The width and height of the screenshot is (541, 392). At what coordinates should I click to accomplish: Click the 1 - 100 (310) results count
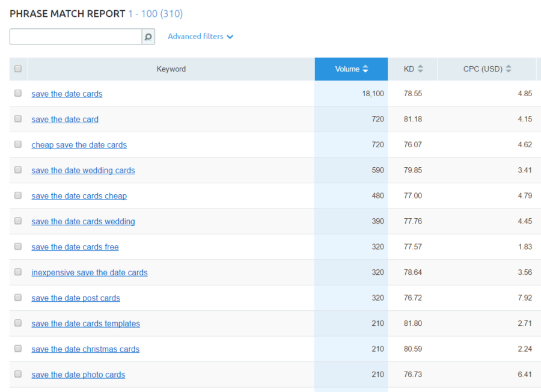[x=156, y=14]
